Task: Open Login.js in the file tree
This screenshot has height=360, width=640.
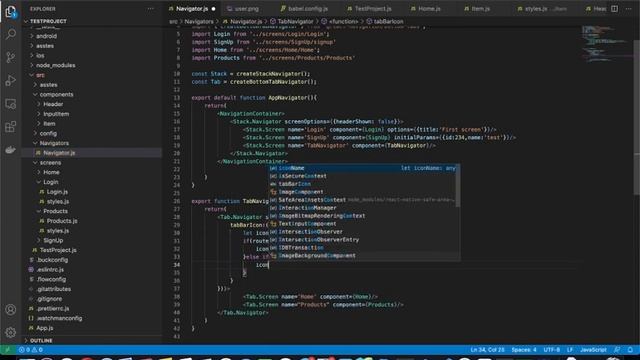Action: click(x=57, y=192)
